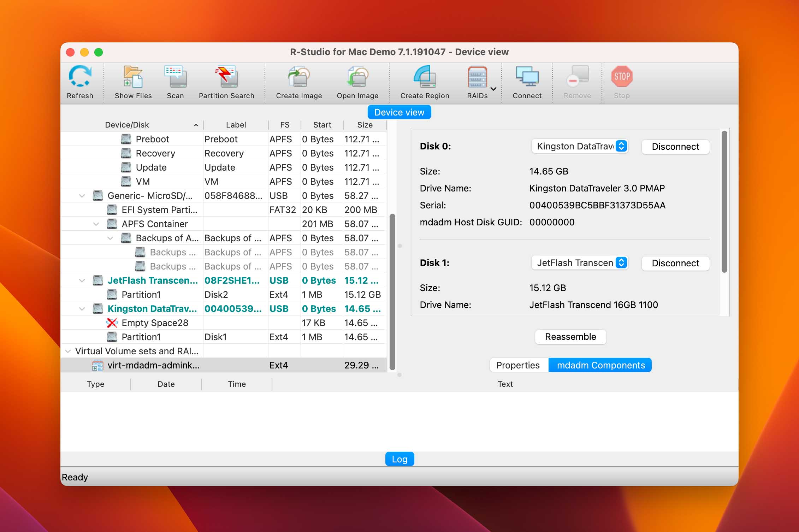This screenshot has width=799, height=532.
Task: Collapse the Generic- MicroSD tree node
Action: (82, 196)
